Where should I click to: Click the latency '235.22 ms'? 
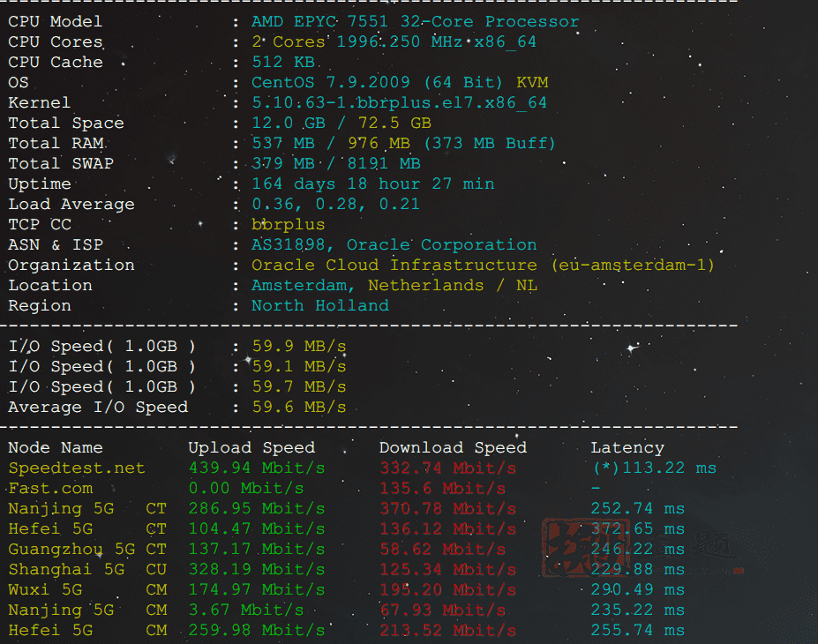[637, 610]
